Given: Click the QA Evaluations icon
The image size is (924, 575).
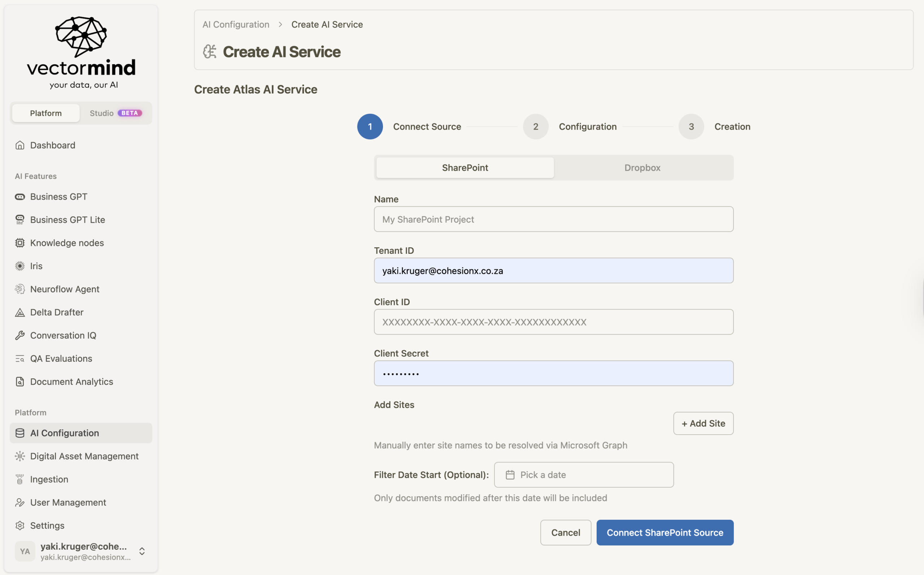Looking at the screenshot, I should pos(20,359).
